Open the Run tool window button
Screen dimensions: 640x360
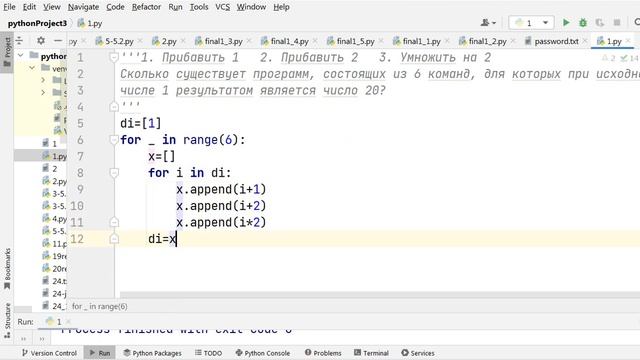[100, 353]
